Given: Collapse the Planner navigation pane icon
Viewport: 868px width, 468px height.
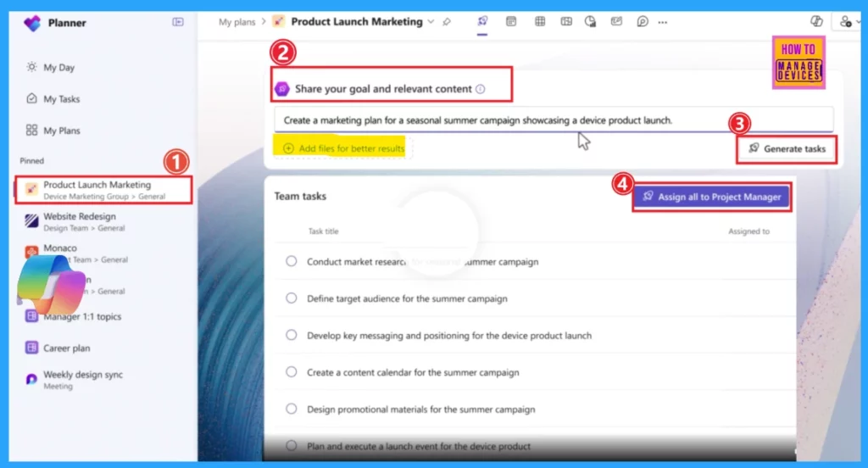Looking at the screenshot, I should (178, 22).
